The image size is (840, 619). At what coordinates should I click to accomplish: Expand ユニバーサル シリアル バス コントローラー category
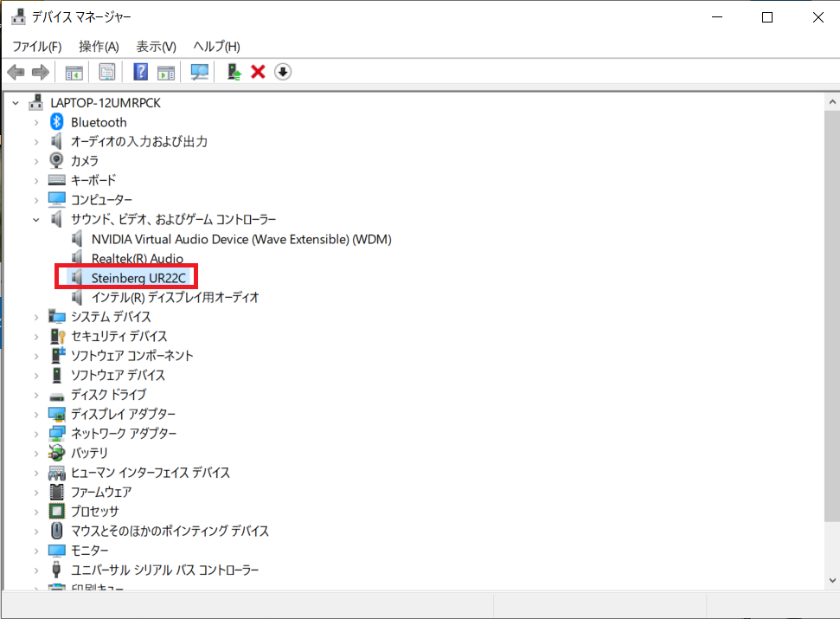(x=36, y=571)
